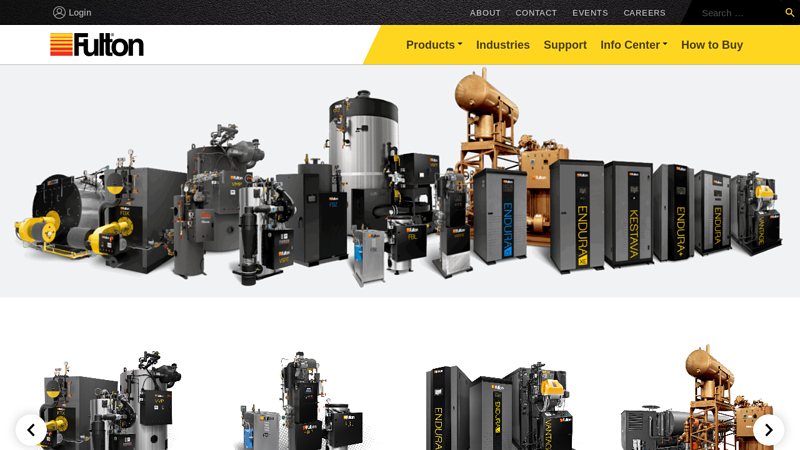Open the Industries menu item
Image resolution: width=800 pixels, height=450 pixels.
pos(503,45)
